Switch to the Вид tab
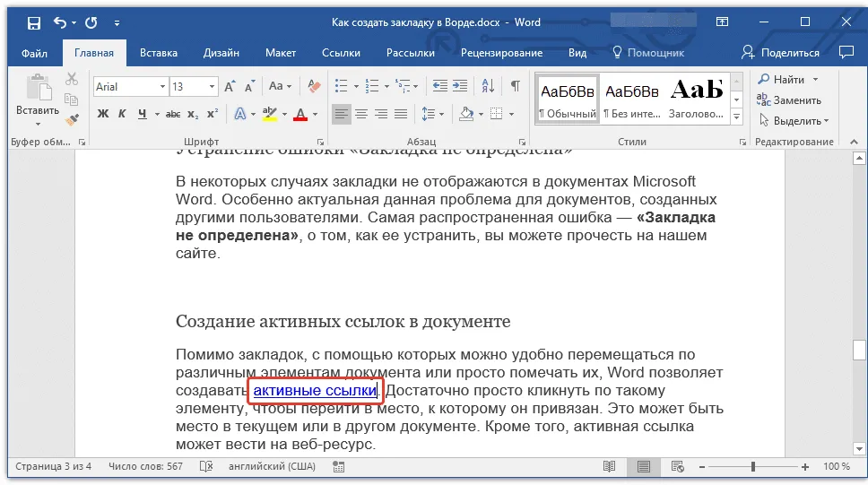The height and width of the screenshot is (485, 868). tap(577, 53)
